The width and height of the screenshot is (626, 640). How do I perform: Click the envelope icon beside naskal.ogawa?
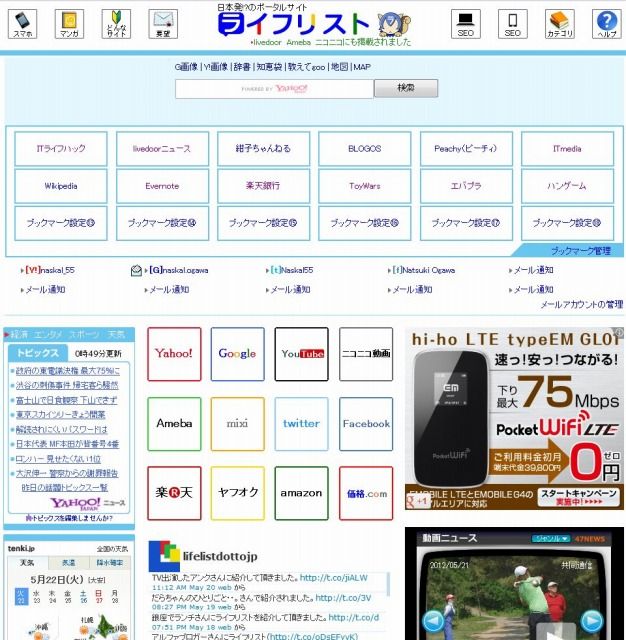[136, 270]
